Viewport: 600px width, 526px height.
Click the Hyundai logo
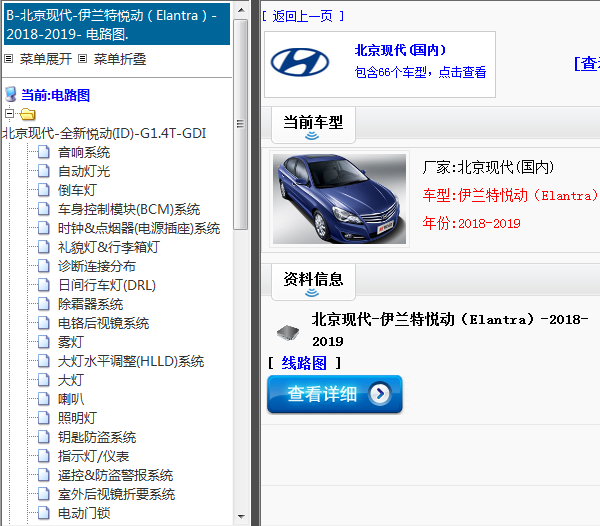click(300, 62)
